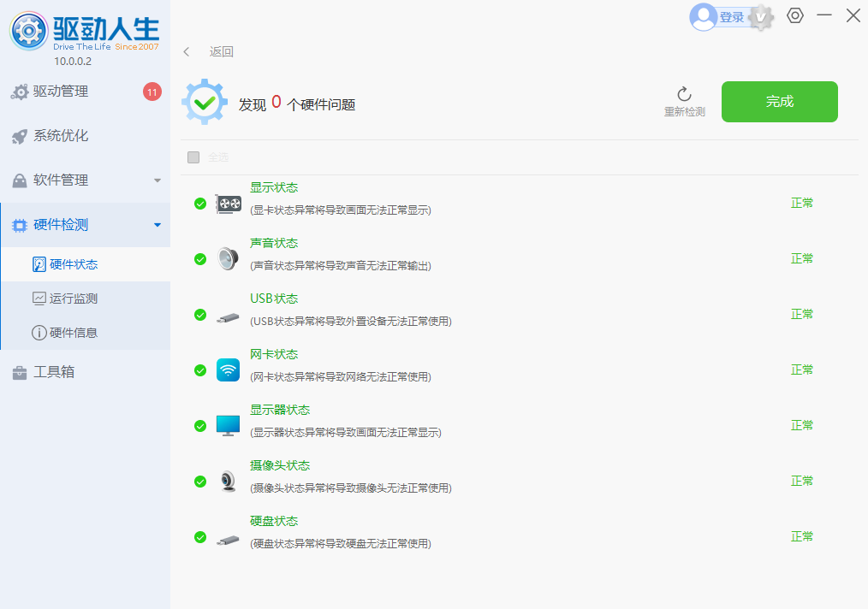Click the green check beside USB状态

click(x=200, y=315)
